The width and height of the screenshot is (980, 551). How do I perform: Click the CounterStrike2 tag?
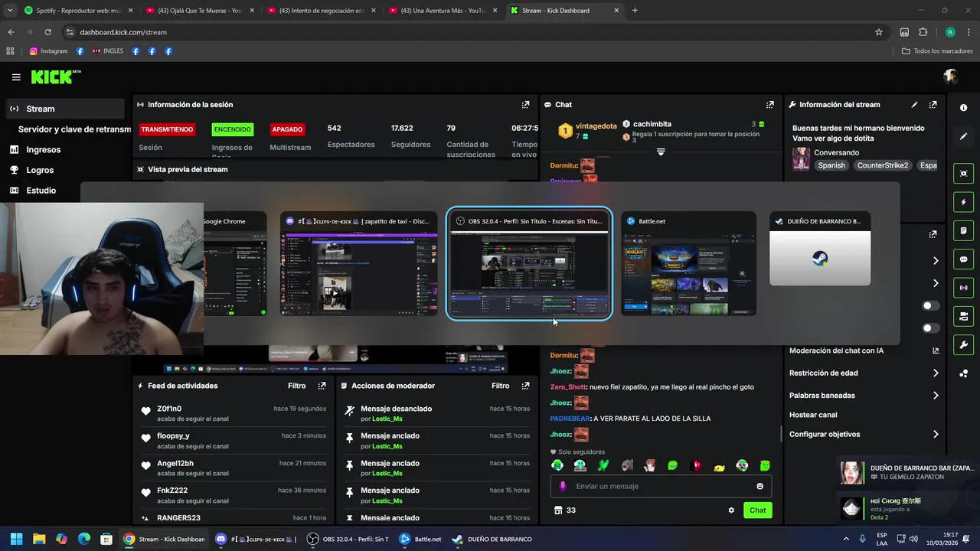(883, 165)
